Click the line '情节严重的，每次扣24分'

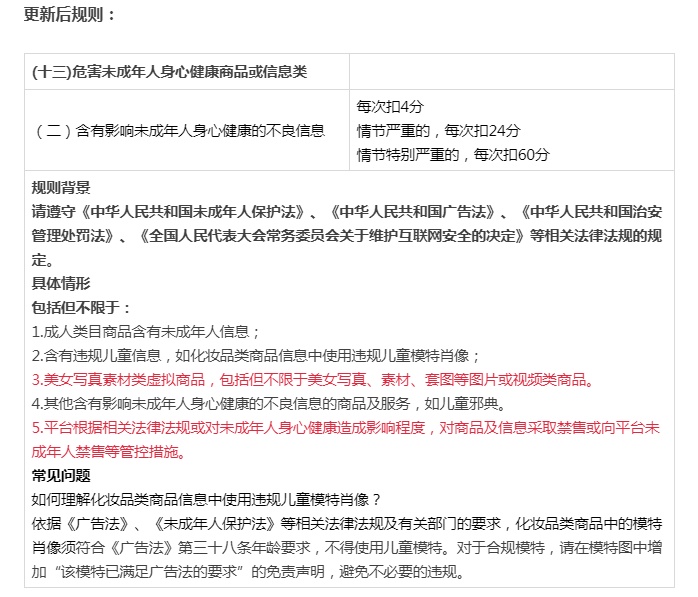tap(438, 130)
